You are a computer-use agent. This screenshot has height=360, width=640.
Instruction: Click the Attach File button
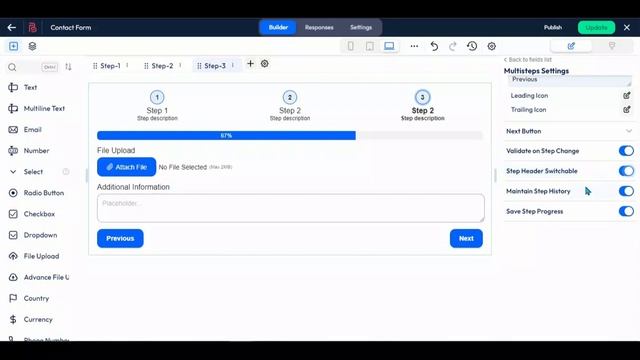pos(127,167)
